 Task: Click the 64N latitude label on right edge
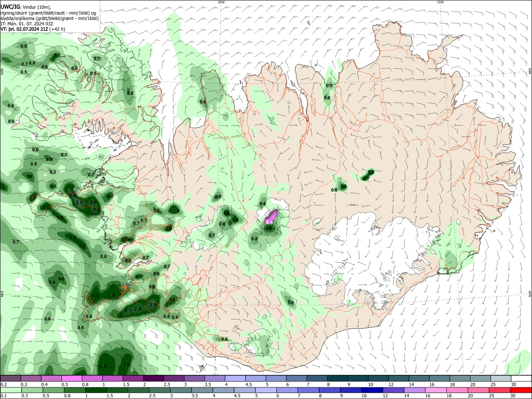pos(530,294)
